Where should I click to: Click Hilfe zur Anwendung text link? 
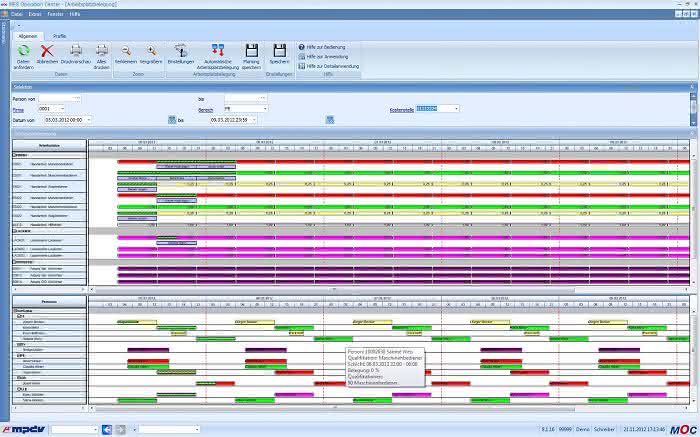(x=327, y=57)
